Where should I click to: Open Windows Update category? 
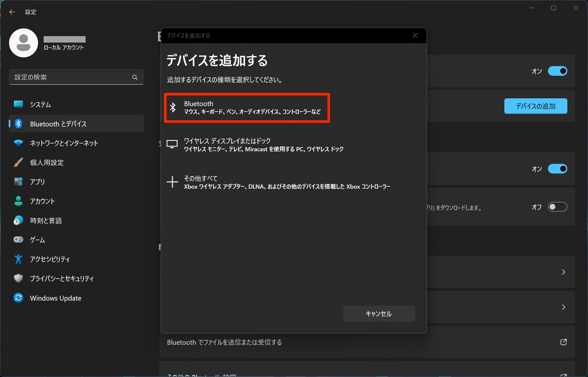click(x=76, y=298)
